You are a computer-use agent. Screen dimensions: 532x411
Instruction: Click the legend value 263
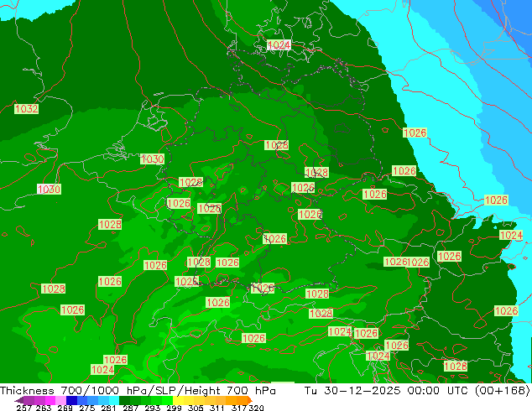[44, 408]
